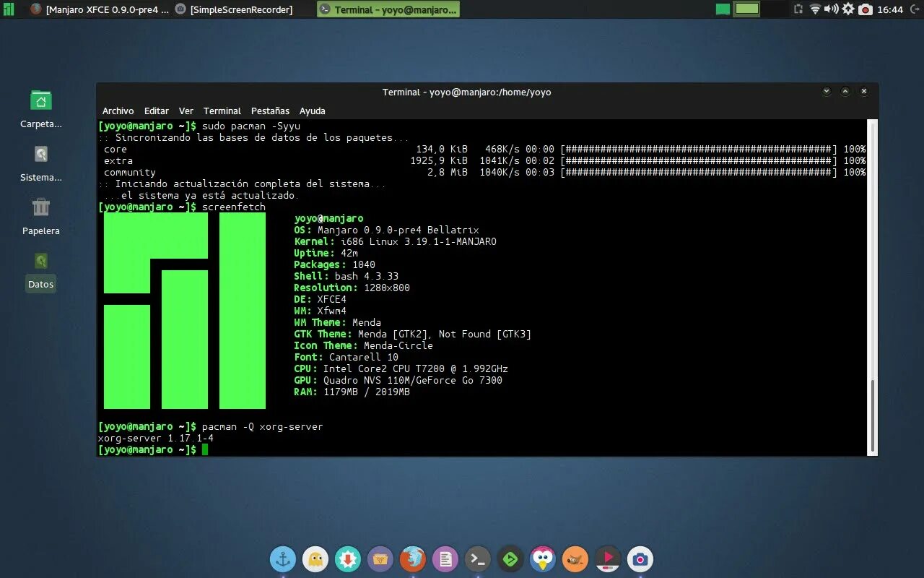Open the Terminal menu

tap(222, 111)
